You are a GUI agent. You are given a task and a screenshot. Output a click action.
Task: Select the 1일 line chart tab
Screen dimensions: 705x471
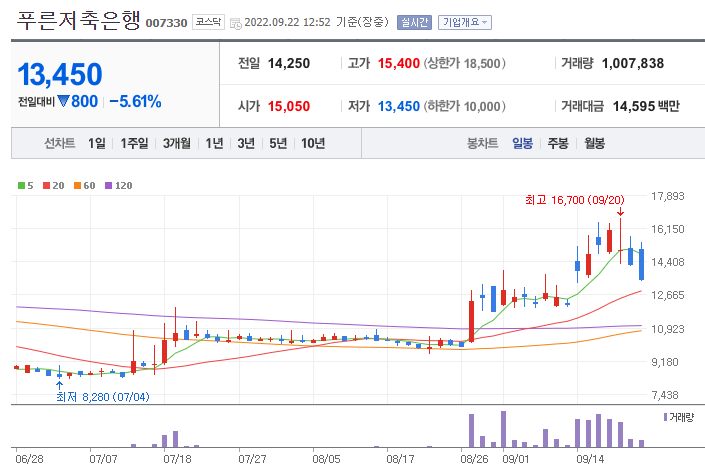(97, 143)
